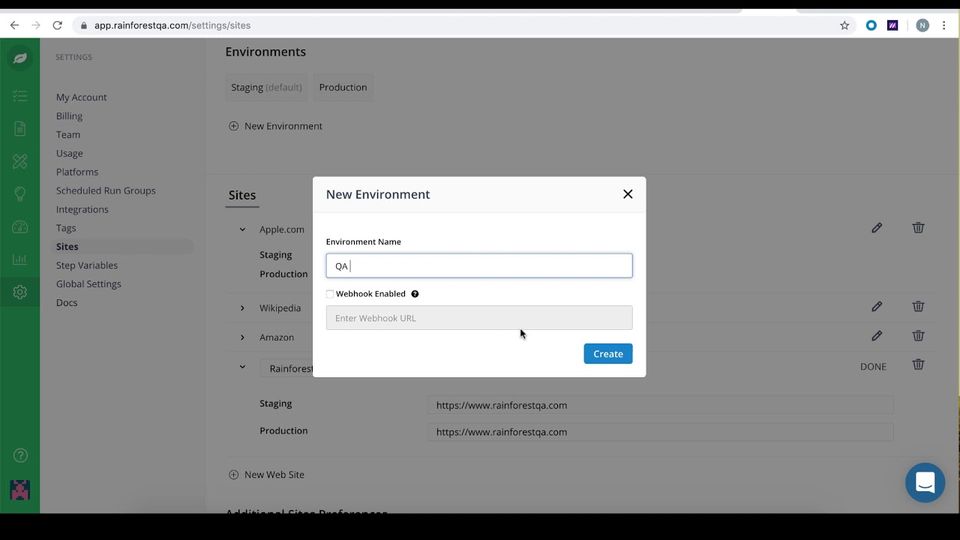The width and height of the screenshot is (960, 540).
Task: Focus the Environment Name input field
Action: (479, 266)
